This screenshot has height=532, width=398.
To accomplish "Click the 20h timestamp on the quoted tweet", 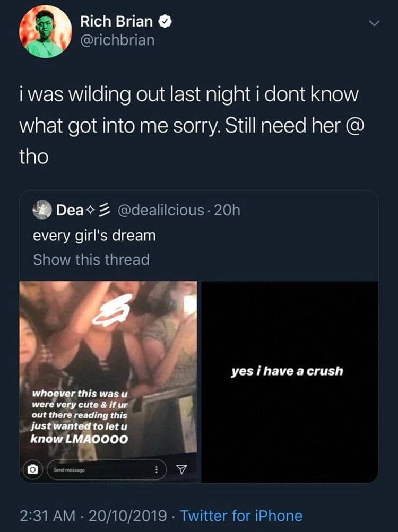I will point(227,210).
